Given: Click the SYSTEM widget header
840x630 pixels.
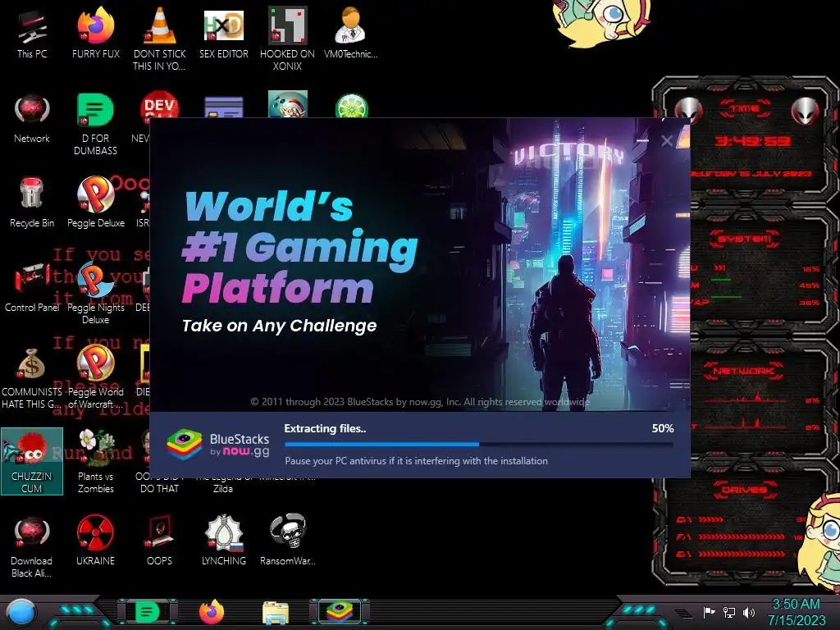Looking at the screenshot, I should tap(745, 239).
